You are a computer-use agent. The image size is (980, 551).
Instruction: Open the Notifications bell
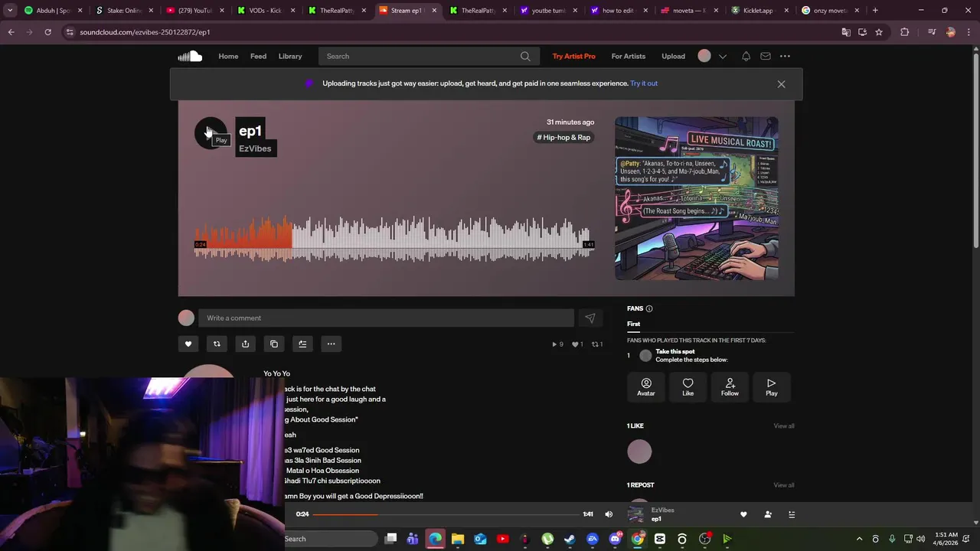[x=746, y=56]
